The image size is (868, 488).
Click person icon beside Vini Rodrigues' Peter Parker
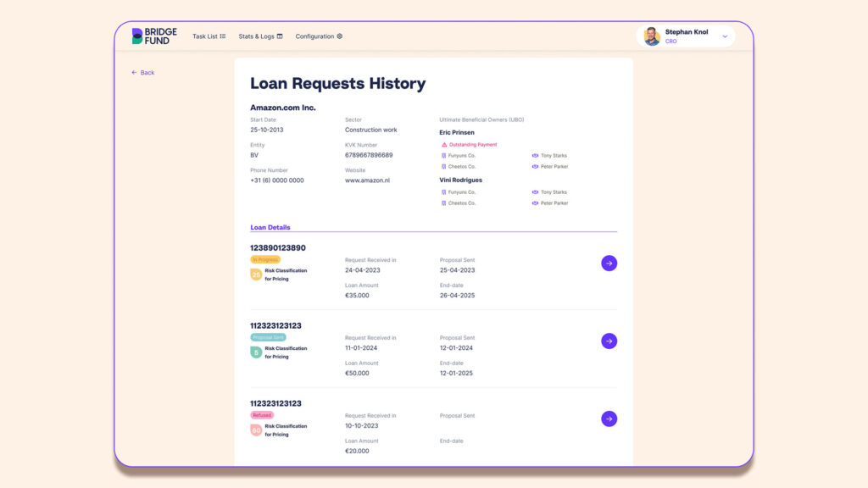tap(535, 203)
